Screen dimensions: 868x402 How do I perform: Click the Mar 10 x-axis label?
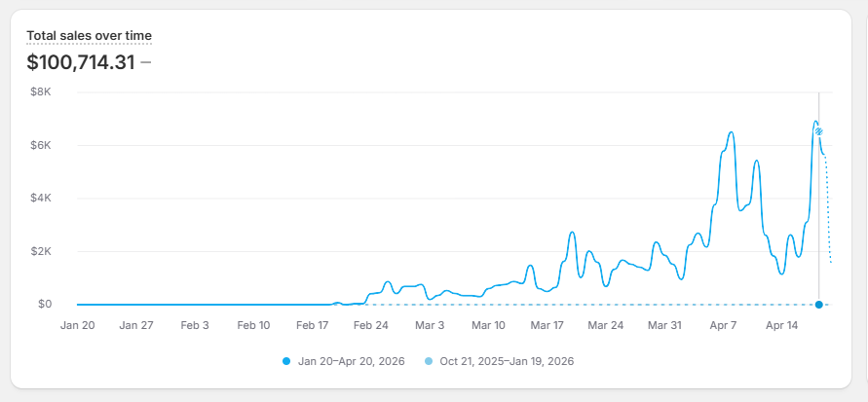(488, 326)
